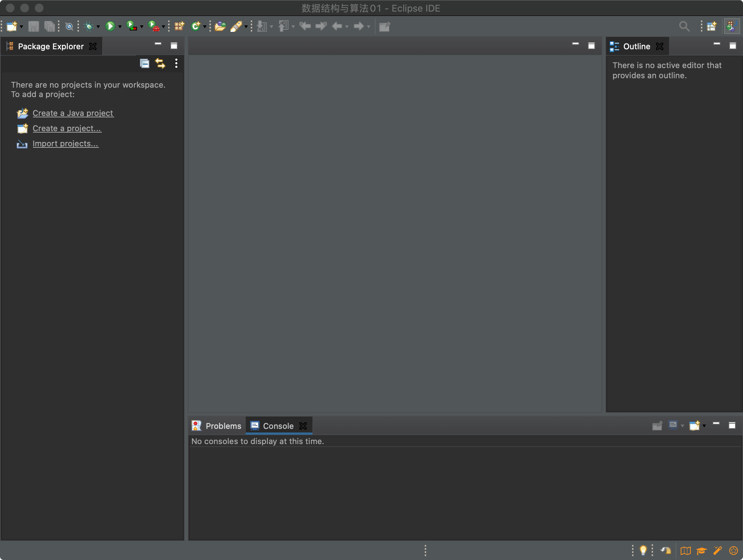743x560 pixels.
Task: Open the Coverage dropdown arrow
Action: tap(141, 27)
